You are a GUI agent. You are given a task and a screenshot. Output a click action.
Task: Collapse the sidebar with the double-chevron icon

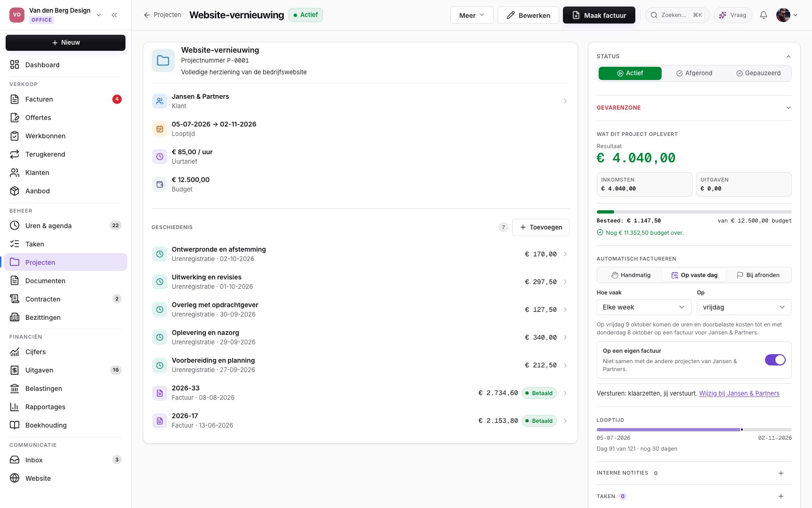click(x=114, y=15)
